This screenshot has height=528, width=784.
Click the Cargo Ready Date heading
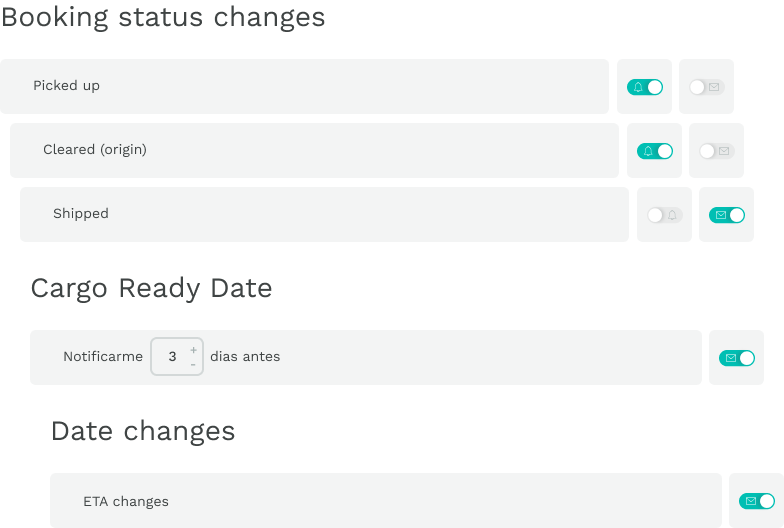click(151, 288)
